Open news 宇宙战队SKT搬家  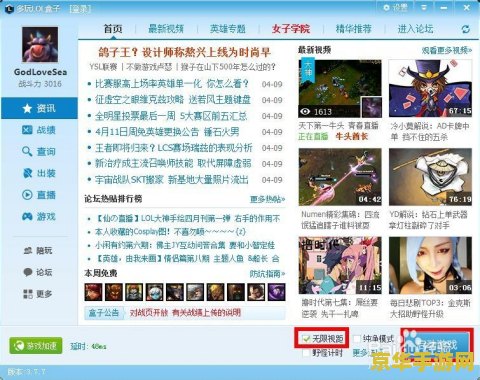tap(172, 180)
